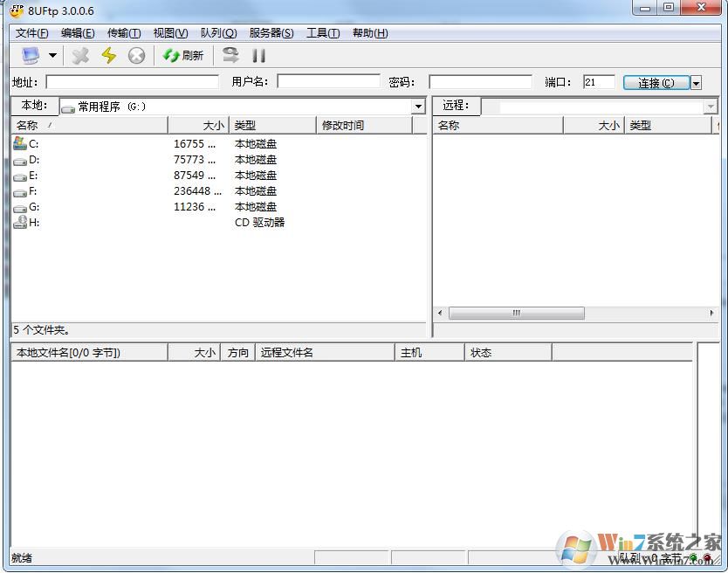Open the local path dropdown showing 常用程序 (G:)
Viewport: 728px width, 573px height.
click(418, 105)
